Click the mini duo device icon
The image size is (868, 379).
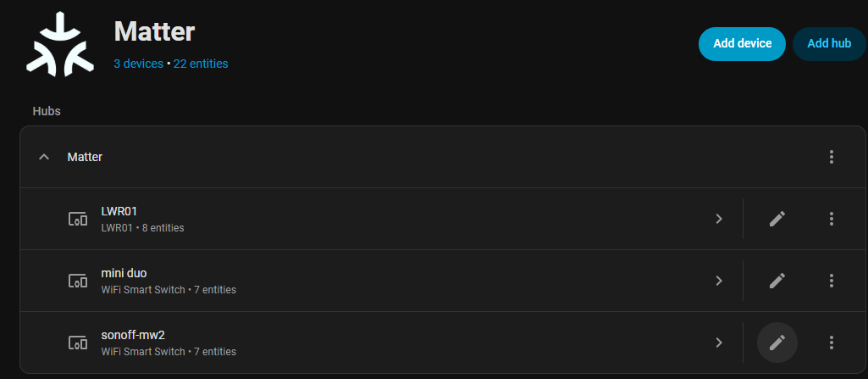[x=78, y=281]
